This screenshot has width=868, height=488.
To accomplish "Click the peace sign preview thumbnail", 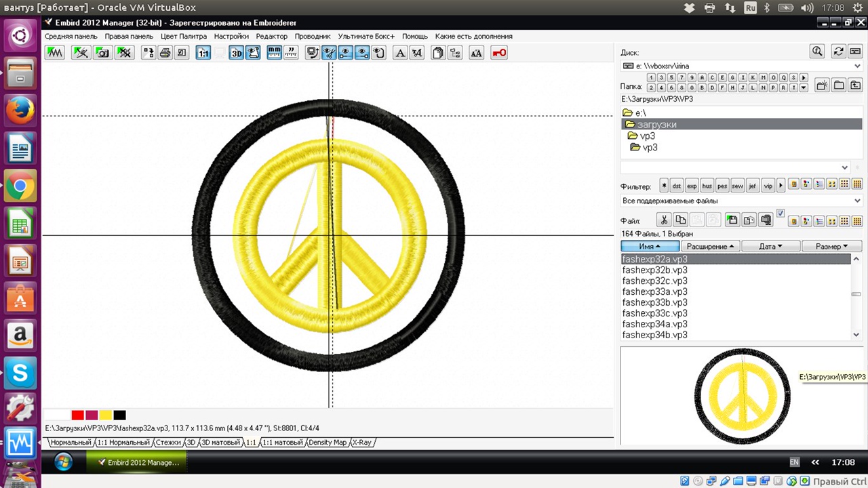I will coord(743,396).
